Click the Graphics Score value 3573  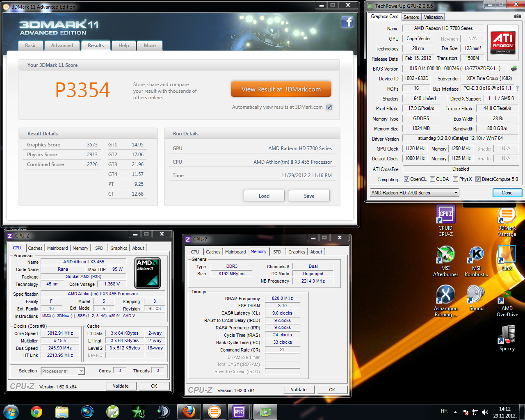pos(92,145)
